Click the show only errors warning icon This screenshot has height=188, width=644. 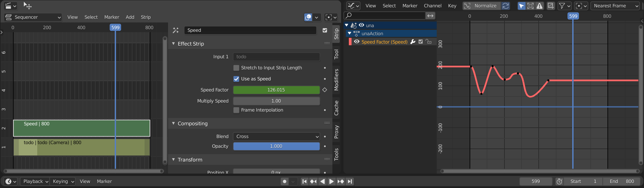[539, 6]
